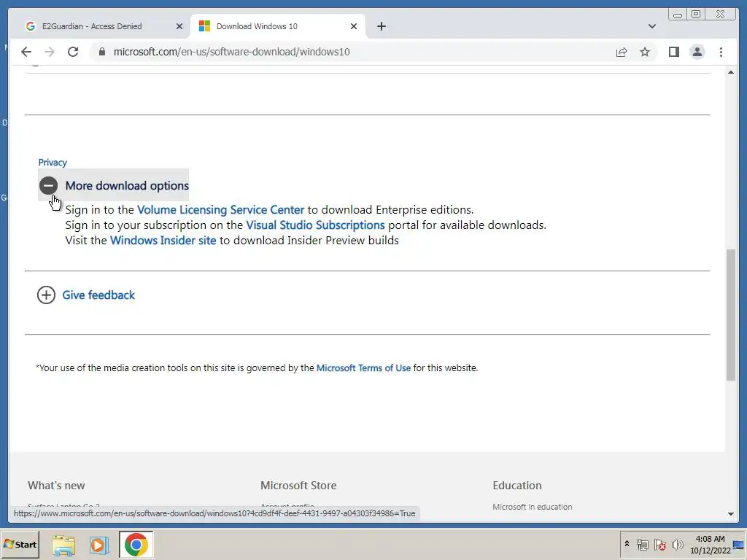Image resolution: width=747 pixels, height=560 pixels.
Task: Expand the Give feedback section
Action: [x=98, y=295]
